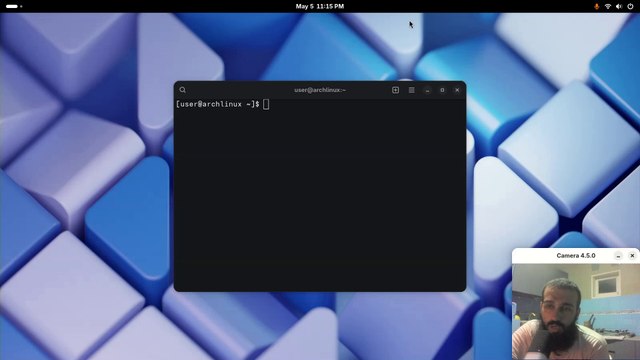Minimize the Camera 4.5.0 window
This screenshot has width=640, height=360.
tap(618, 256)
